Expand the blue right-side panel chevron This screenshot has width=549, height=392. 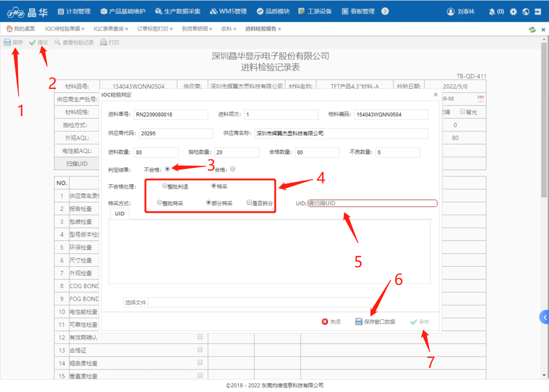pos(543,317)
